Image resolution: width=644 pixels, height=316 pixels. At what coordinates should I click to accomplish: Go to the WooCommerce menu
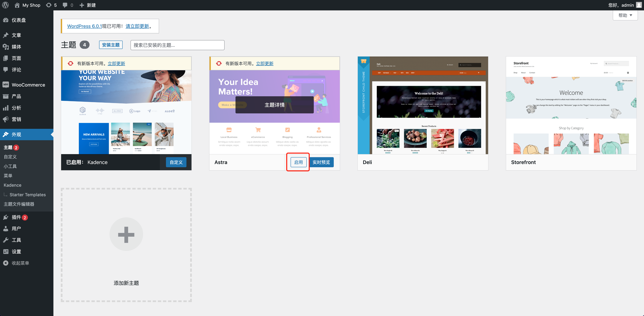28,85
